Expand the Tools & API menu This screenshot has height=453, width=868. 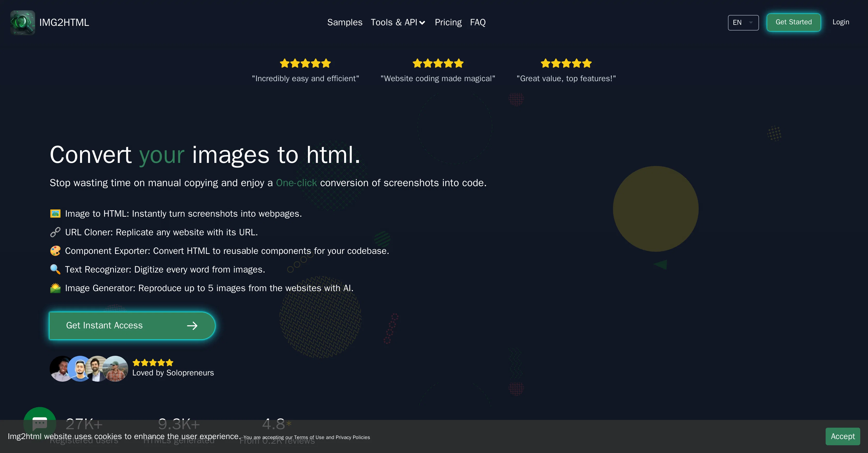[398, 22]
